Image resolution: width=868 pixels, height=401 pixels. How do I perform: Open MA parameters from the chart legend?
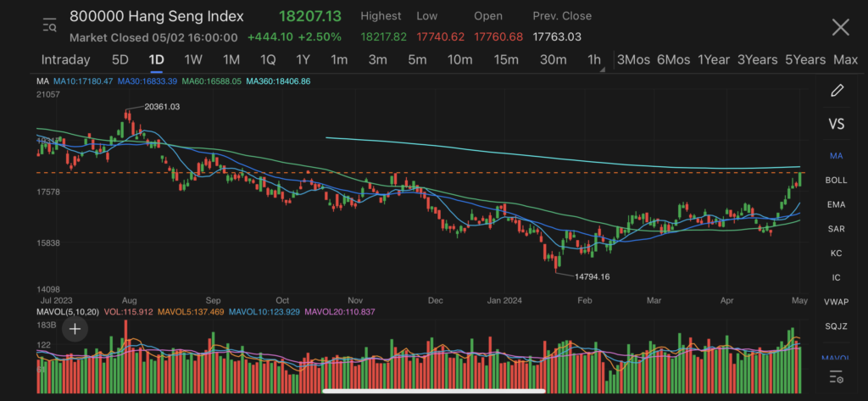click(42, 81)
